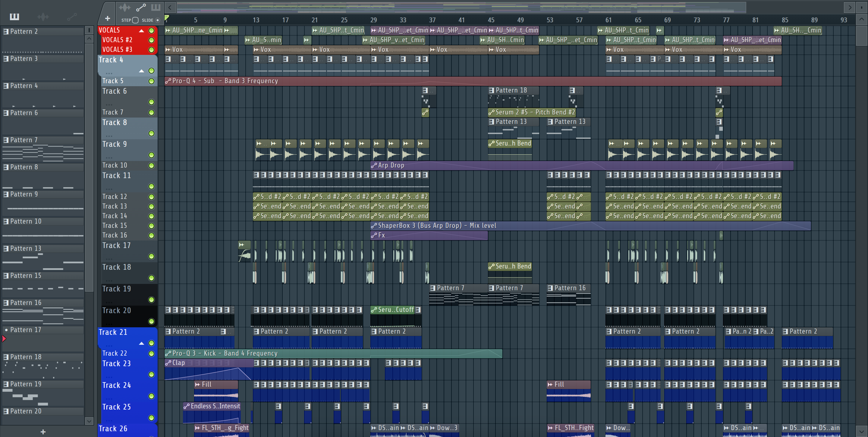Screen dimensions: 868x437
Task: Select automation clip focus icon
Action: pos(141,7)
